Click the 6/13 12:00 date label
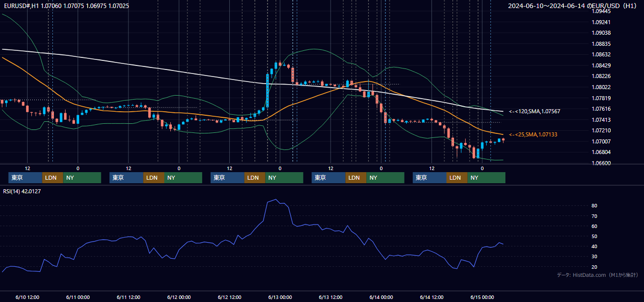644x302 pixels. (331, 297)
